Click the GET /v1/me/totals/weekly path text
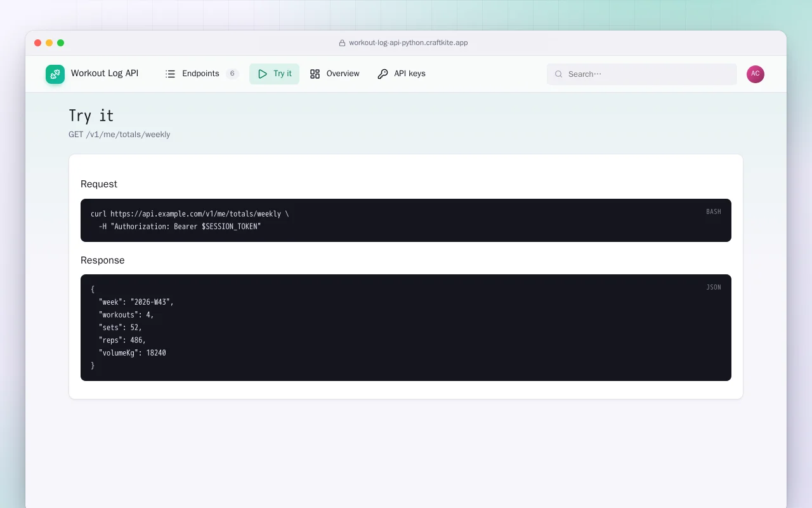The image size is (812, 508). (x=119, y=135)
